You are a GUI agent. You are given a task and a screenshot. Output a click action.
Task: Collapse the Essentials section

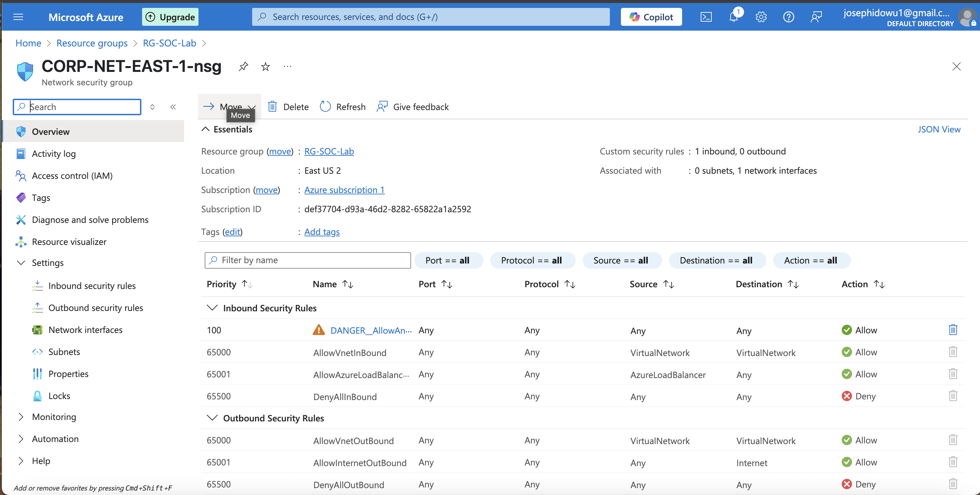tap(205, 129)
